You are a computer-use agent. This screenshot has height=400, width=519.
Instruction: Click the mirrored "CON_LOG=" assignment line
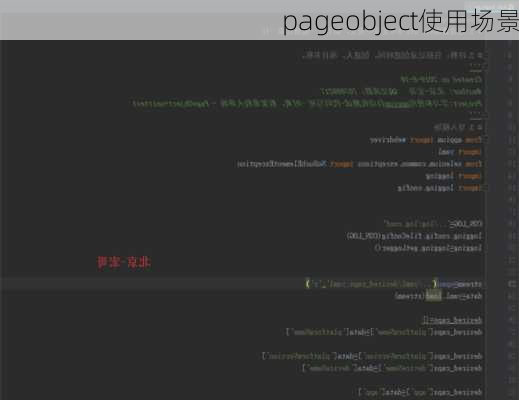pyautogui.click(x=433, y=224)
